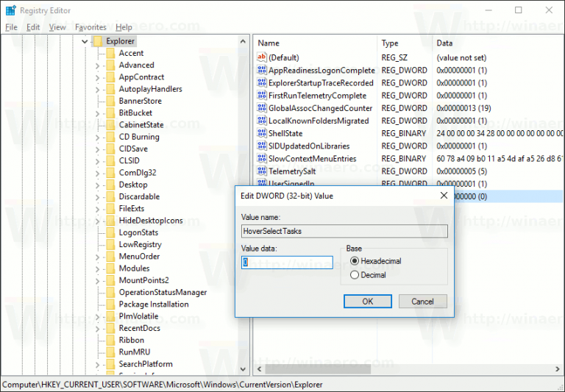Click the tree pane scroll up arrow
565x392 pixels.
[243, 41]
